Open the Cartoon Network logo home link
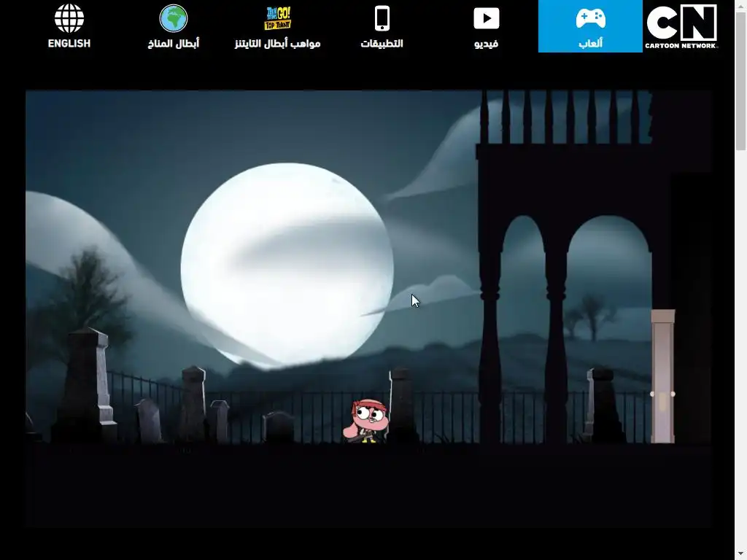 pos(682,26)
